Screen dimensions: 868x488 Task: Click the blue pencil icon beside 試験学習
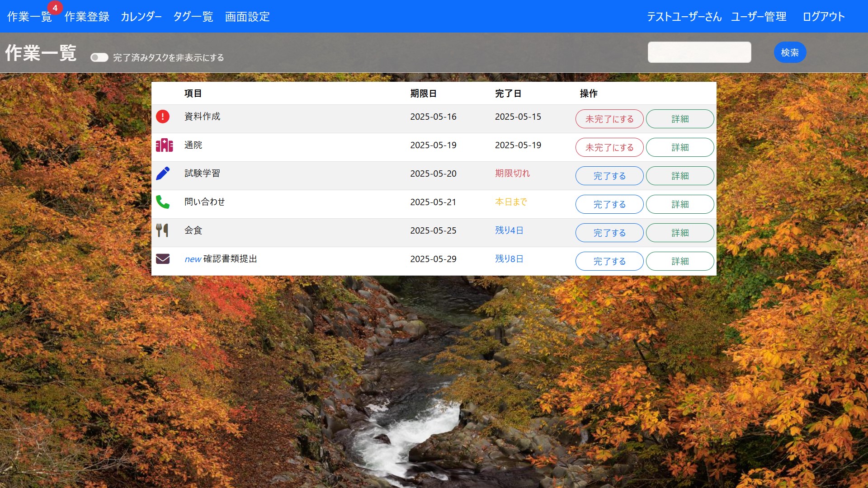click(163, 174)
